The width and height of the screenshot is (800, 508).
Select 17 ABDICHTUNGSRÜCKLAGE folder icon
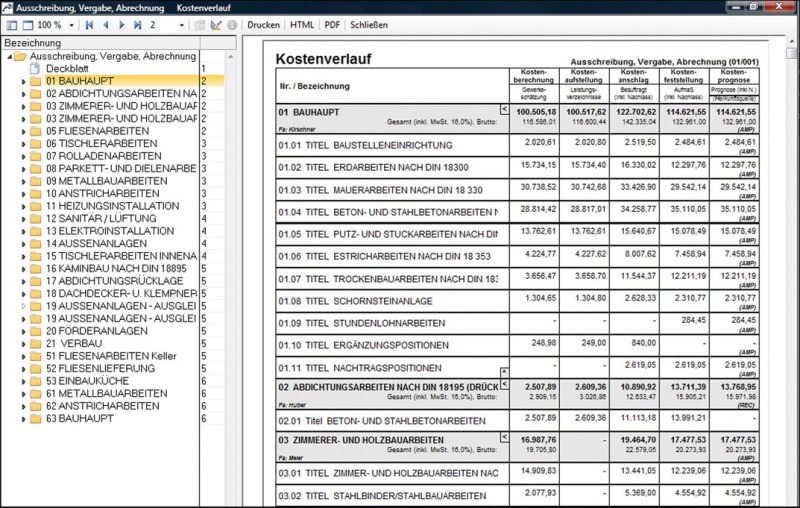click(35, 281)
